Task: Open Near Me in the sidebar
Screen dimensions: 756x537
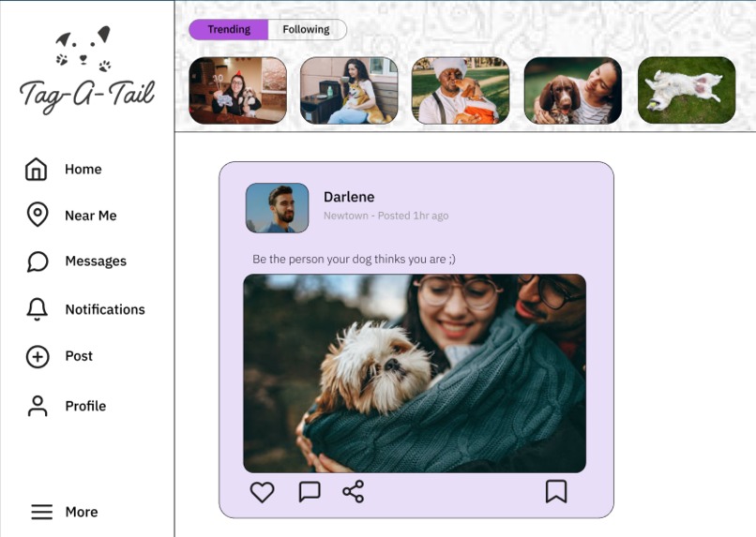Action: [x=91, y=216]
